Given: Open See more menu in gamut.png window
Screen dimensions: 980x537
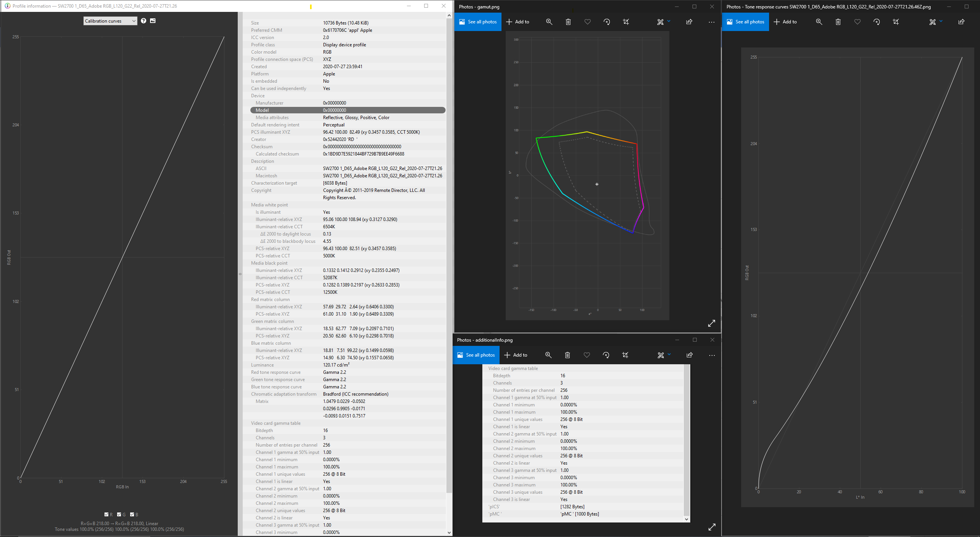Looking at the screenshot, I should [x=711, y=22].
